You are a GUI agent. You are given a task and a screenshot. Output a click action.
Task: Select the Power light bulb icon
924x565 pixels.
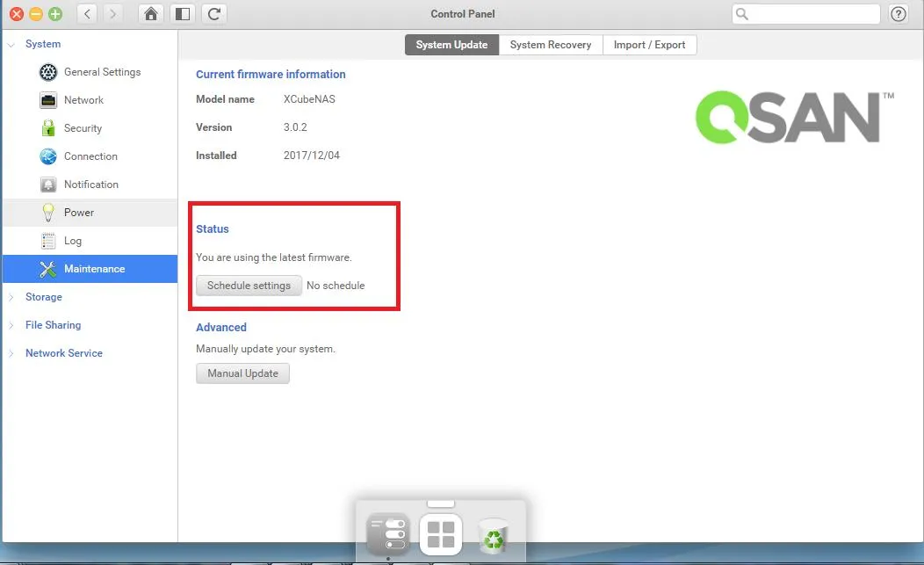point(48,213)
